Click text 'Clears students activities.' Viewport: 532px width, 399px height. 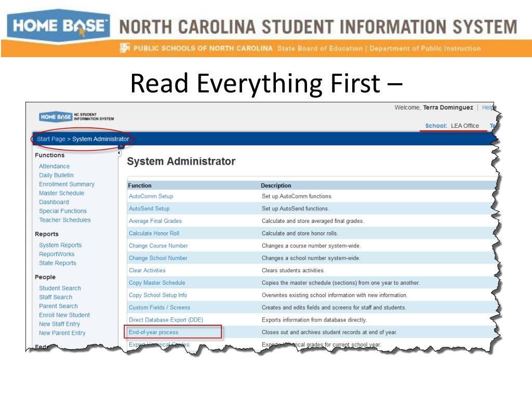tap(293, 270)
